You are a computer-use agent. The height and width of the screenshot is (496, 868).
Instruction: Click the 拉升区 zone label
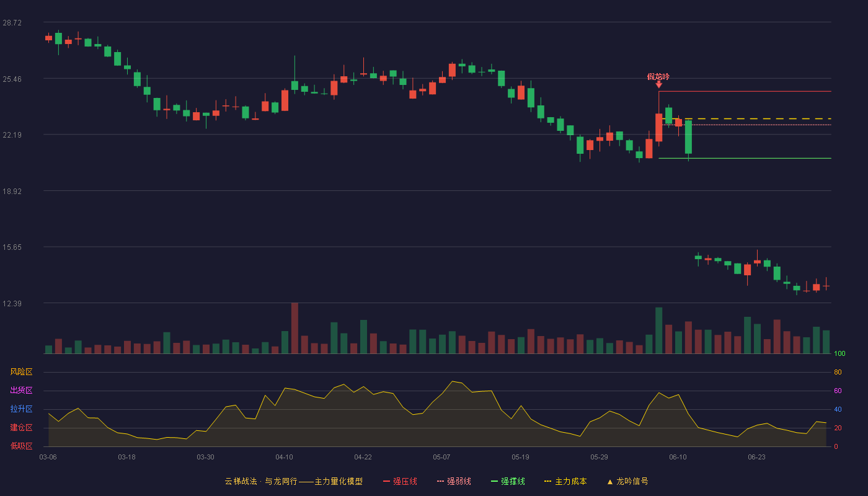21,409
